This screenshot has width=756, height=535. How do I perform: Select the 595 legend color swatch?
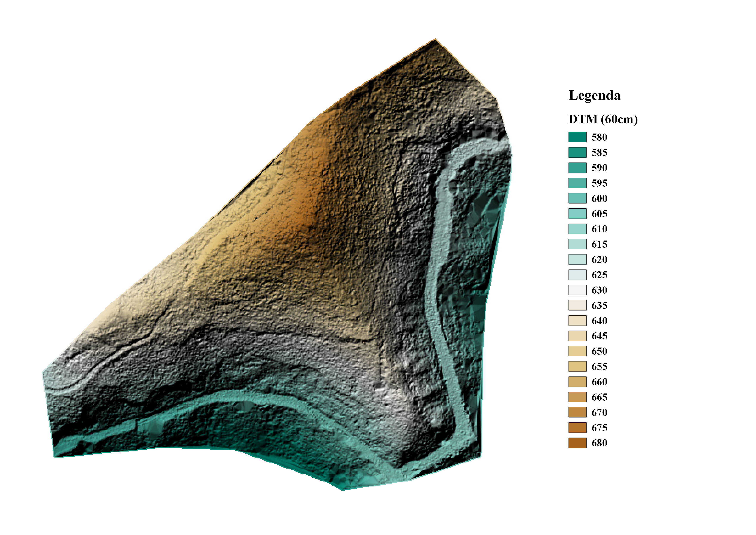(577, 183)
